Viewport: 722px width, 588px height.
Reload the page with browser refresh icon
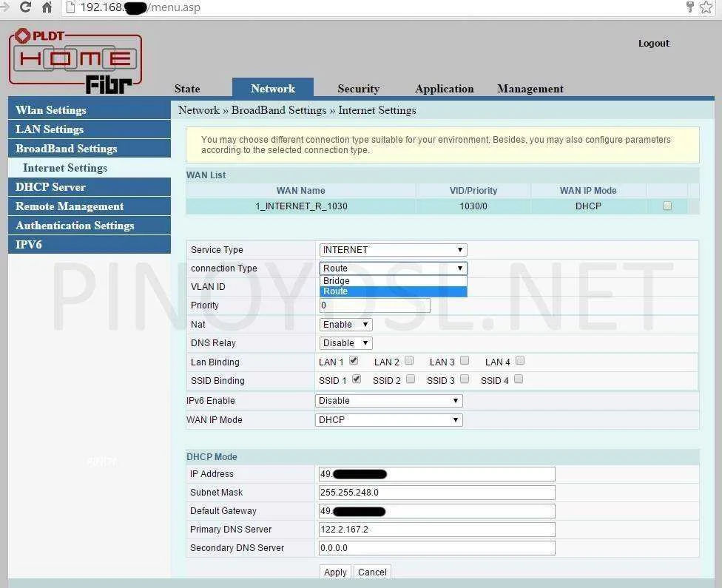[x=25, y=7]
